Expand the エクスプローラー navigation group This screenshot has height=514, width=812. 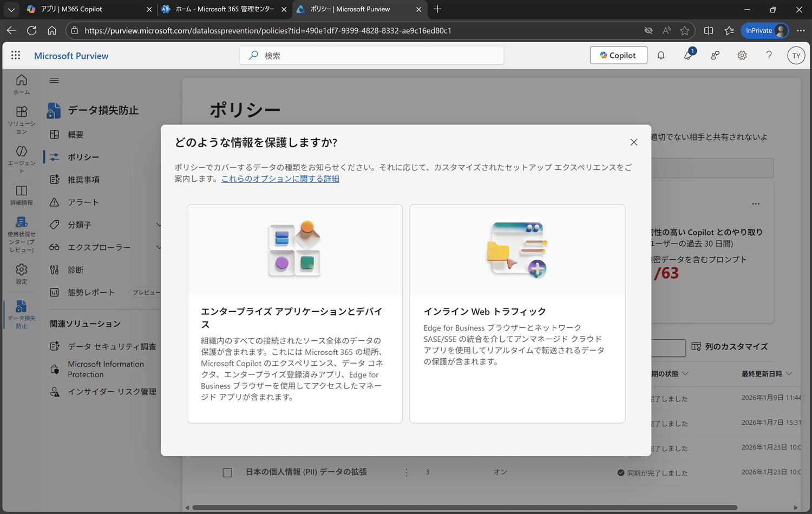pos(159,247)
